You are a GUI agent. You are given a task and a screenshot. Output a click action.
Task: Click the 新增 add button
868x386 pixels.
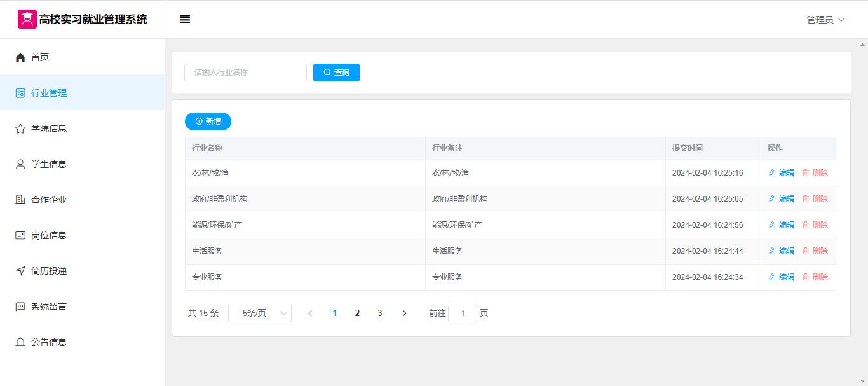[208, 121]
